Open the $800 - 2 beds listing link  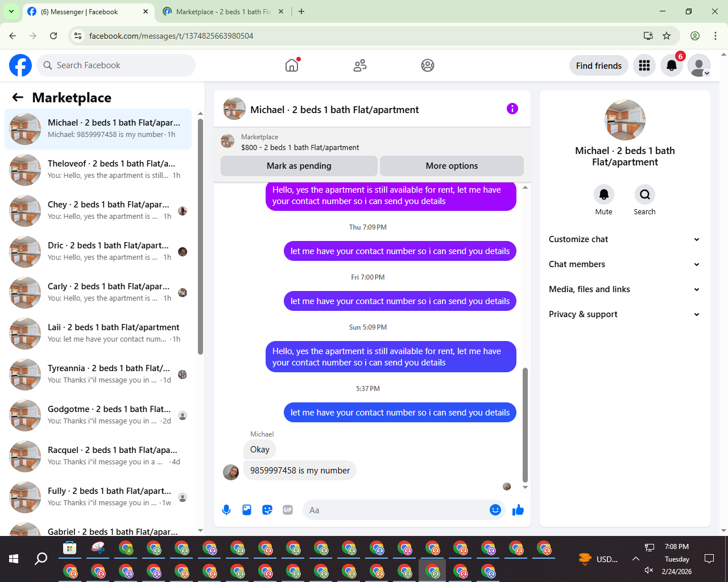click(x=300, y=147)
